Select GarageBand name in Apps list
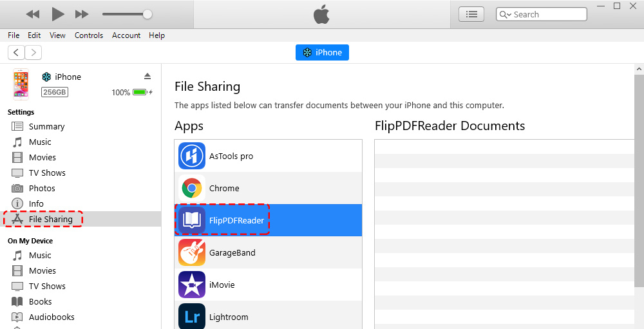The width and height of the screenshot is (644, 329). point(232,252)
